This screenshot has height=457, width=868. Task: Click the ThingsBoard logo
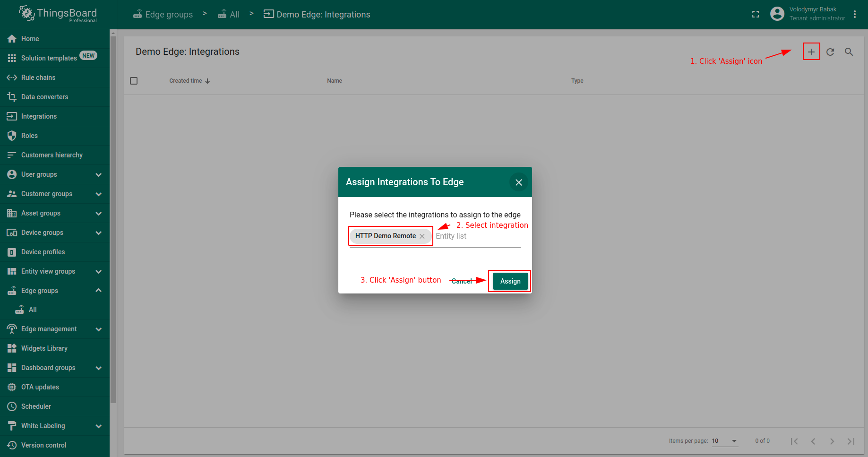[x=58, y=14]
